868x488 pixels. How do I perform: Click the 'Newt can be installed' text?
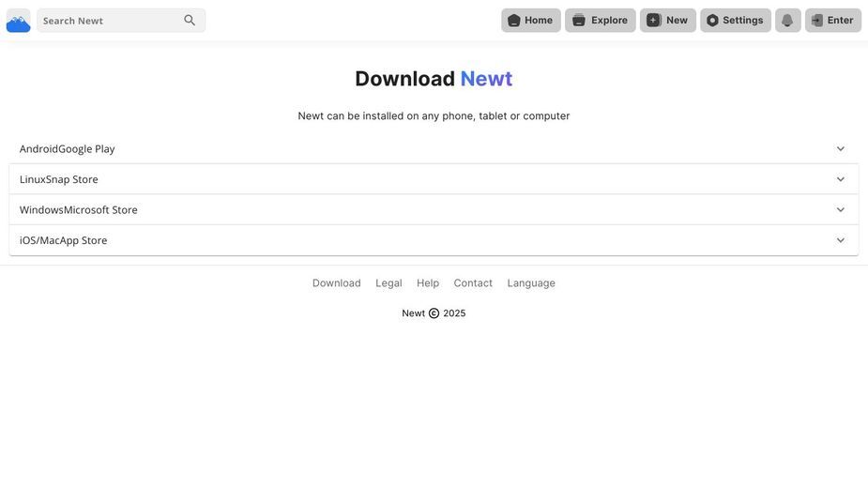coord(434,115)
